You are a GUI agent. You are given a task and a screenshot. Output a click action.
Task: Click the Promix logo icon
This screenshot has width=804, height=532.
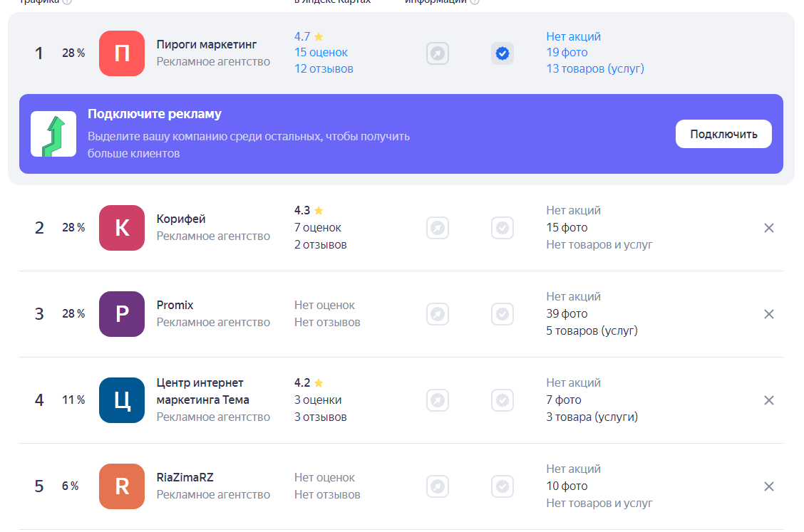[121, 313]
